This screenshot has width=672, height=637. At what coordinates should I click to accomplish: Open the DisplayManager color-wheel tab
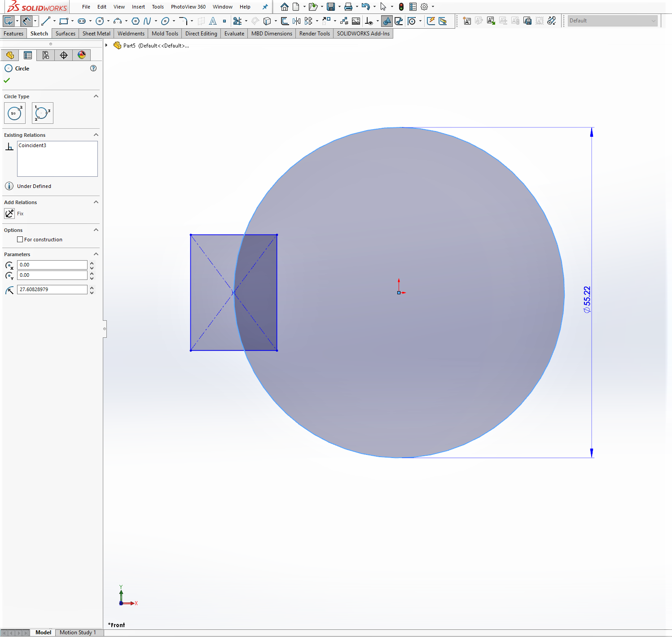[82, 55]
